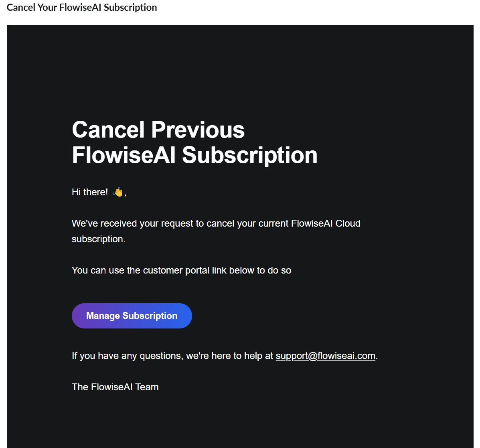This screenshot has height=448, width=480.
Task: Click "Subscription" in the large heading
Action: 249,155
